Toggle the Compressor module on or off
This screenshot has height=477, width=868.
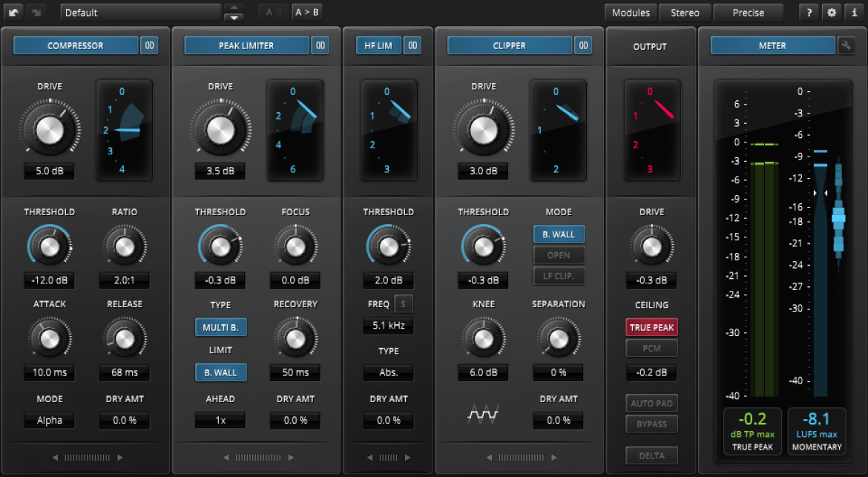click(75, 45)
